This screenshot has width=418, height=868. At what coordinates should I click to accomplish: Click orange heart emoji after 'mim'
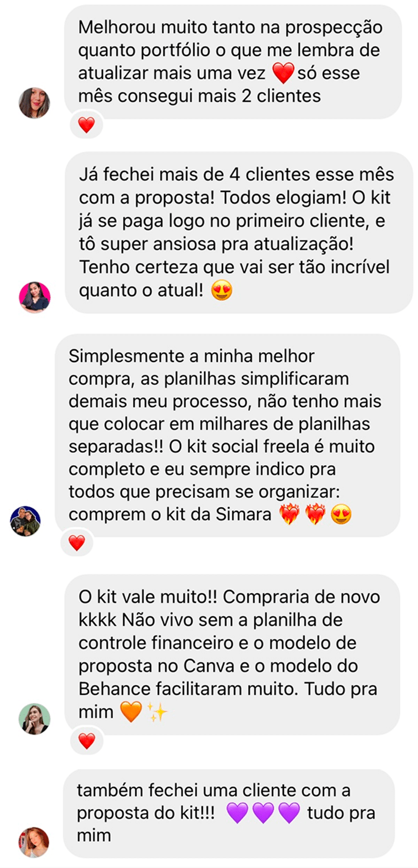[x=131, y=712]
